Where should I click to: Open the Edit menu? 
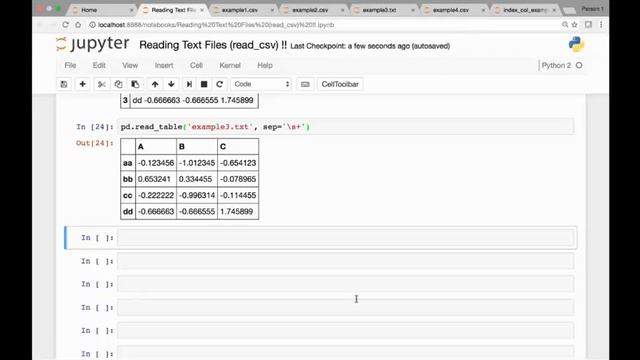coord(99,65)
